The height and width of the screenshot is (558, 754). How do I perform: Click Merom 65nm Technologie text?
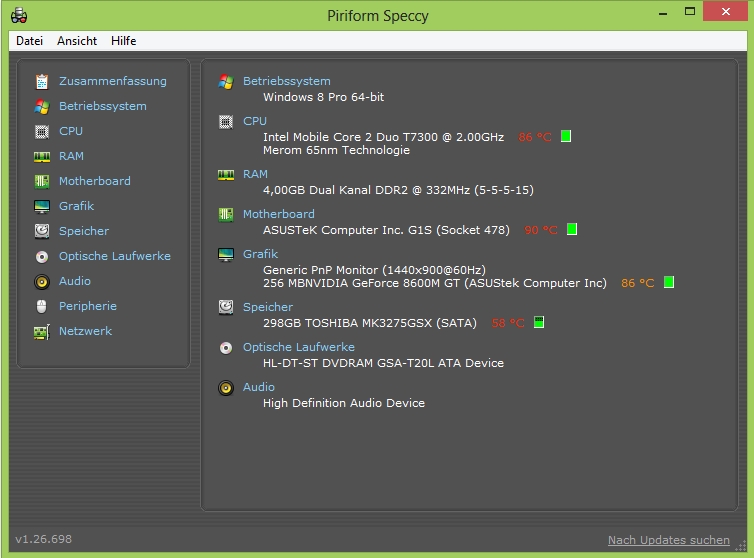(336, 150)
